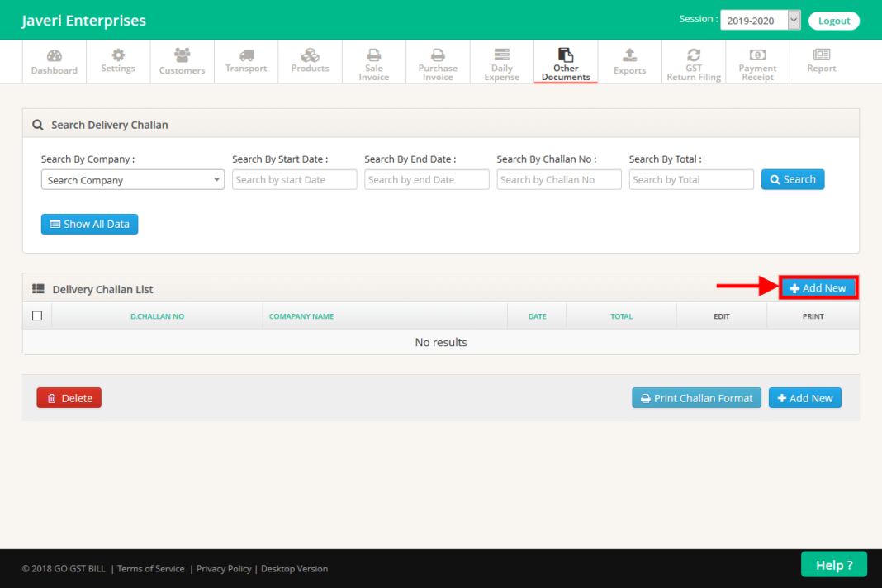Switch to the Other Documents tab
Image resolution: width=882 pixels, height=588 pixels.
coord(566,60)
